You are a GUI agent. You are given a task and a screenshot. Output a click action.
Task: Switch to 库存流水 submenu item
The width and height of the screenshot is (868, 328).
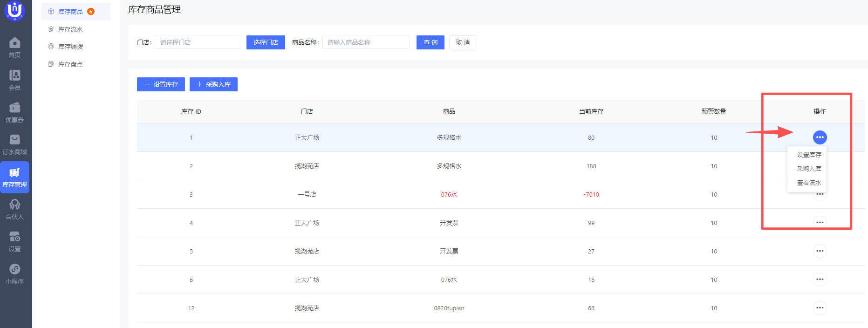coord(70,29)
